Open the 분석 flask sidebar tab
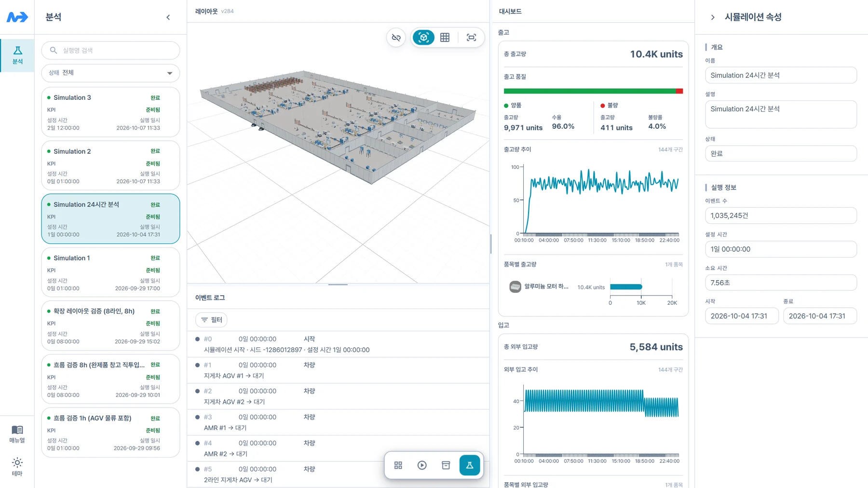868x488 pixels. coord(17,55)
